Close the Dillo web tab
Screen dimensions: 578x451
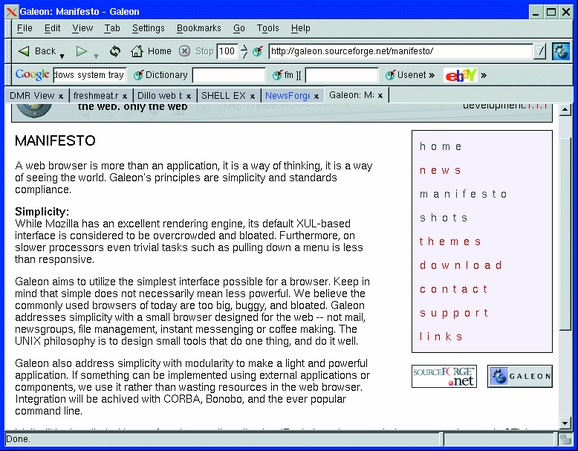[x=188, y=96]
